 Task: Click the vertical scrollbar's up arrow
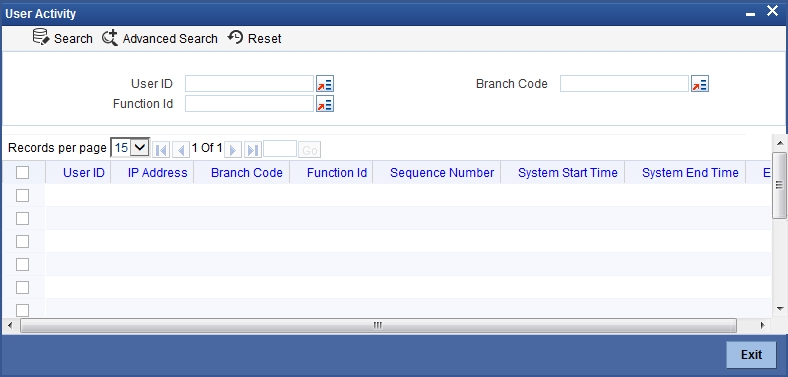tap(779, 143)
